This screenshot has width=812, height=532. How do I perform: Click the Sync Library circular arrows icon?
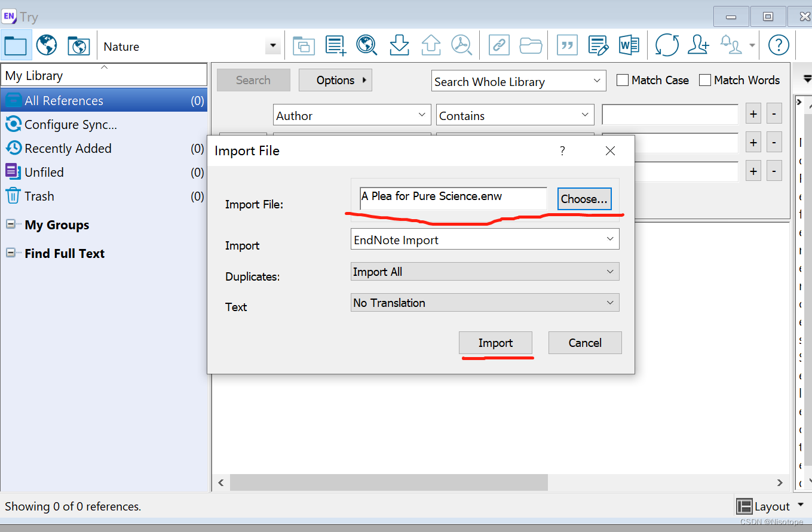pyautogui.click(x=667, y=45)
